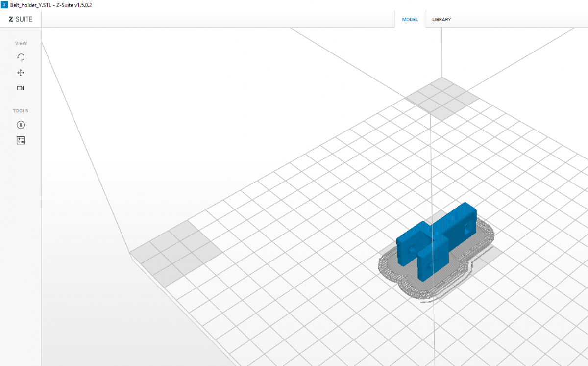
Task: Click the Belt_holder_Y.STL window title
Action: click(x=51, y=5)
